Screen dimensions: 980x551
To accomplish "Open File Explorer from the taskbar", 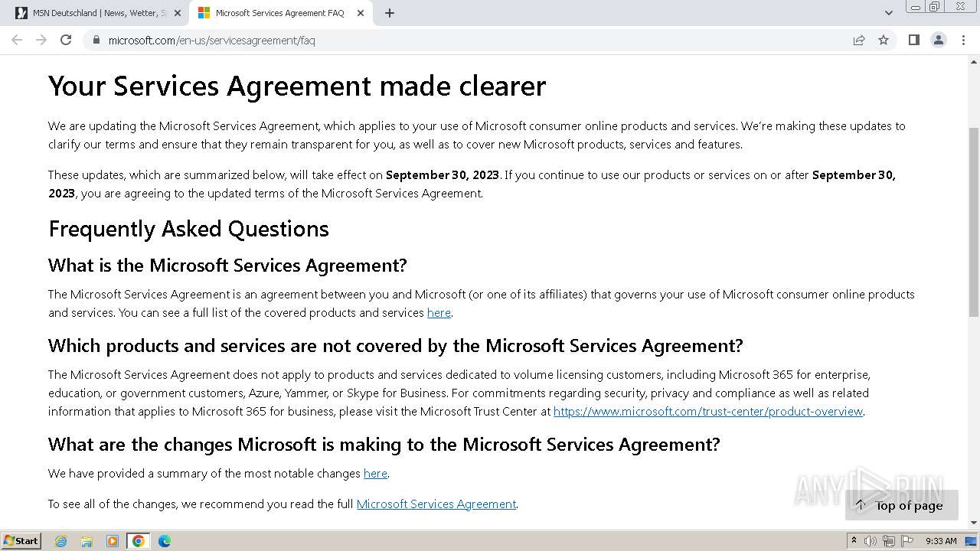I will pos(87,541).
